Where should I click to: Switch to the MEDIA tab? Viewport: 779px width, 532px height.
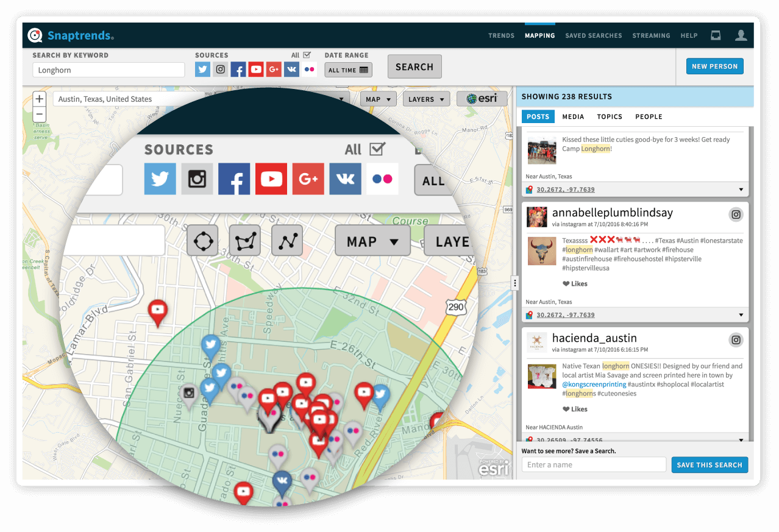[x=573, y=116]
